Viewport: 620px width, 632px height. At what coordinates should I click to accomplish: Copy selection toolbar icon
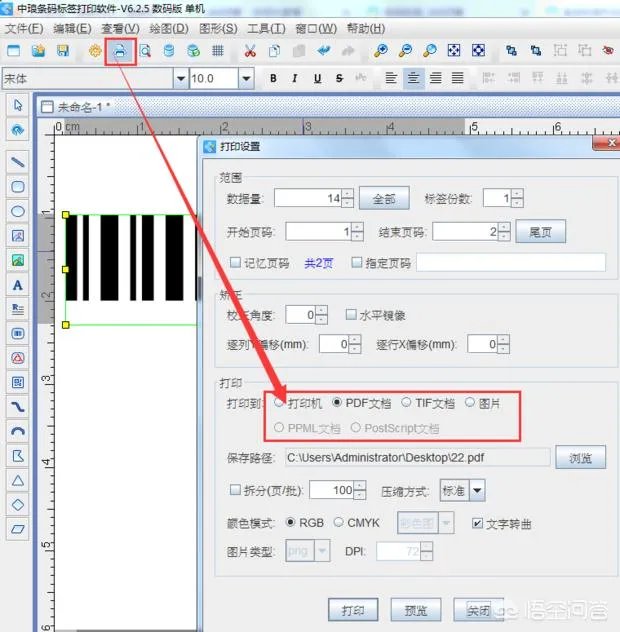275,51
